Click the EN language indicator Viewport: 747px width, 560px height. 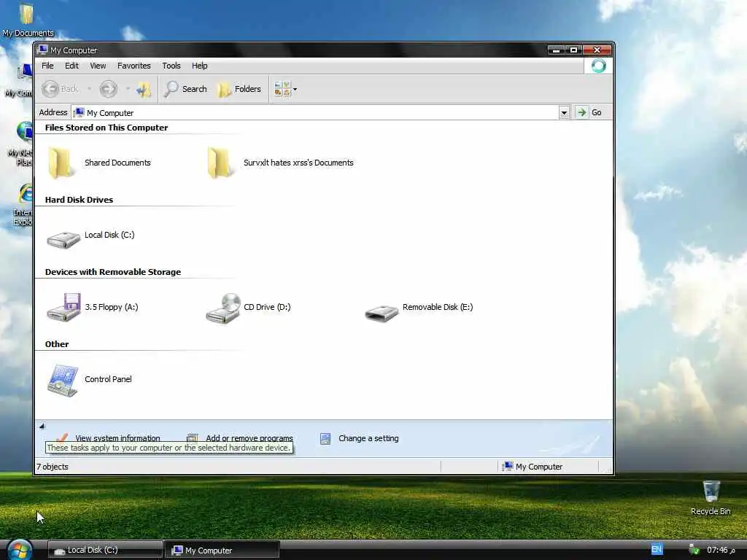coord(657,550)
